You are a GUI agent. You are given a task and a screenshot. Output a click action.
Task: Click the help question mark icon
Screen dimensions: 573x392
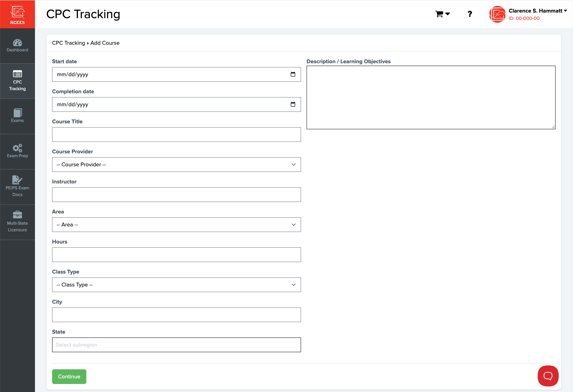470,14
